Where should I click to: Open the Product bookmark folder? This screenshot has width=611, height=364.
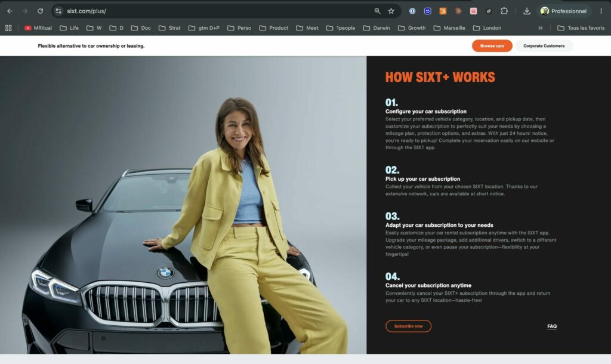coord(274,28)
